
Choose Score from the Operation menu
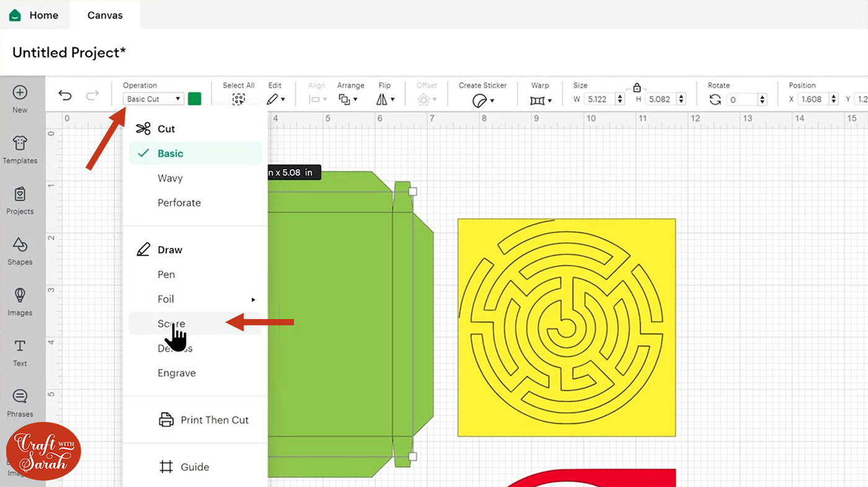pos(171,323)
